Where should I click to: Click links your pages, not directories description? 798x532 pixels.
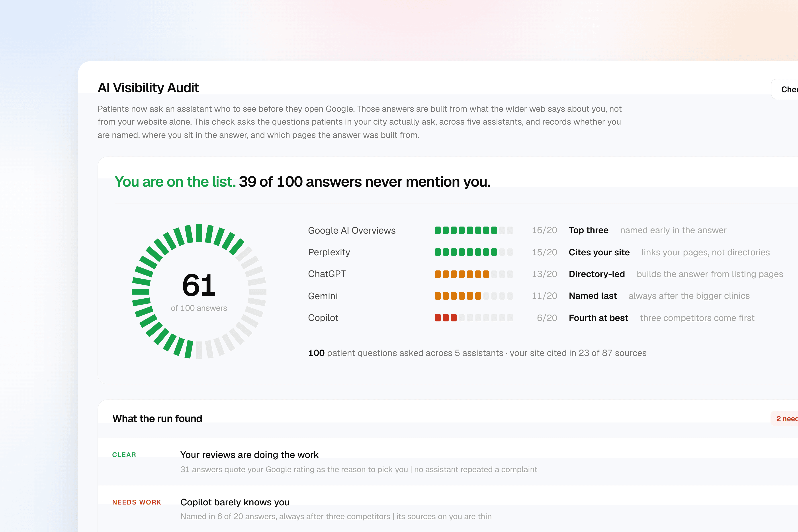pos(705,252)
